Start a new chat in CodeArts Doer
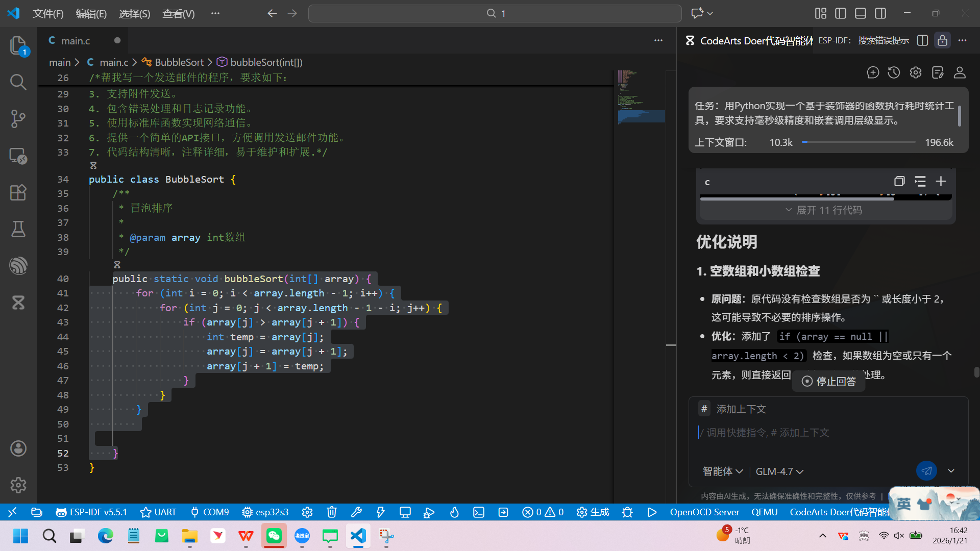The height and width of the screenshot is (551, 980). click(x=873, y=72)
